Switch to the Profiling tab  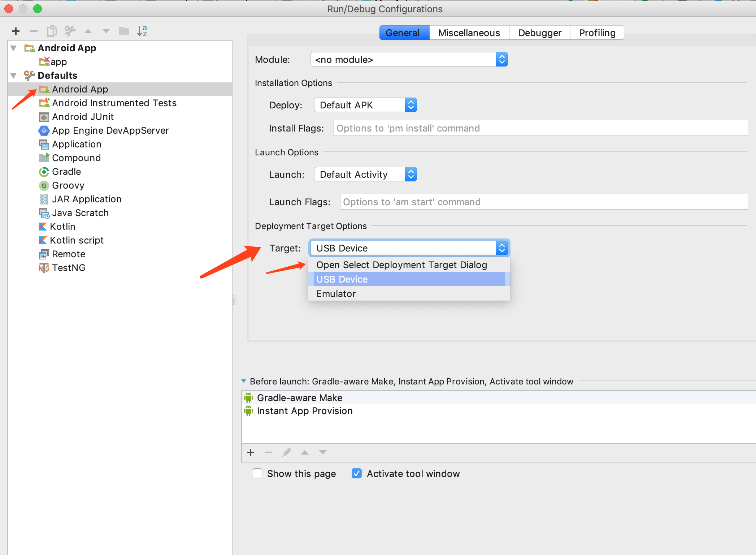click(x=597, y=33)
